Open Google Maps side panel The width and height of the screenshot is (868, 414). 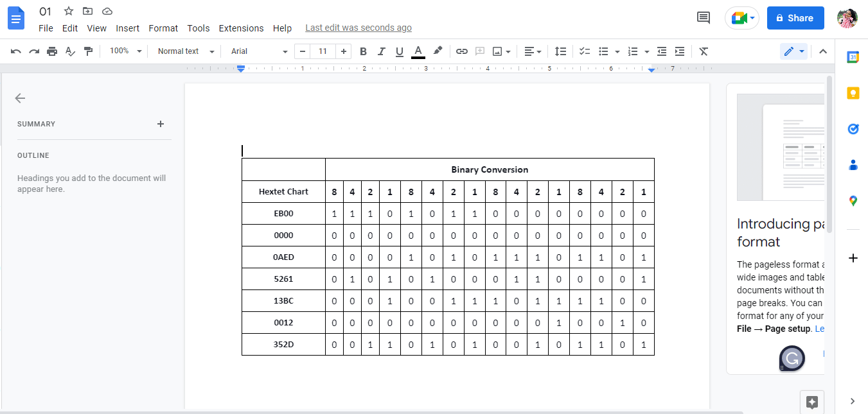pyautogui.click(x=853, y=201)
